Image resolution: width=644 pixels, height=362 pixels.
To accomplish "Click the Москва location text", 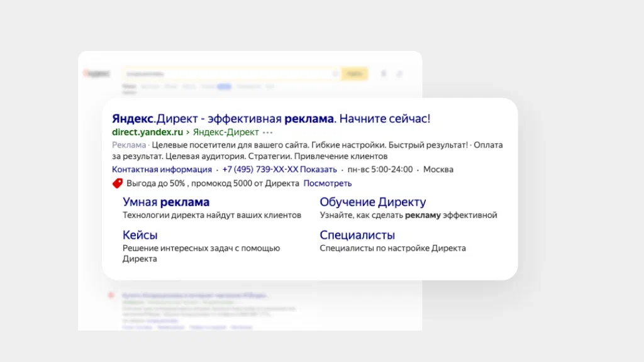I will [x=438, y=170].
